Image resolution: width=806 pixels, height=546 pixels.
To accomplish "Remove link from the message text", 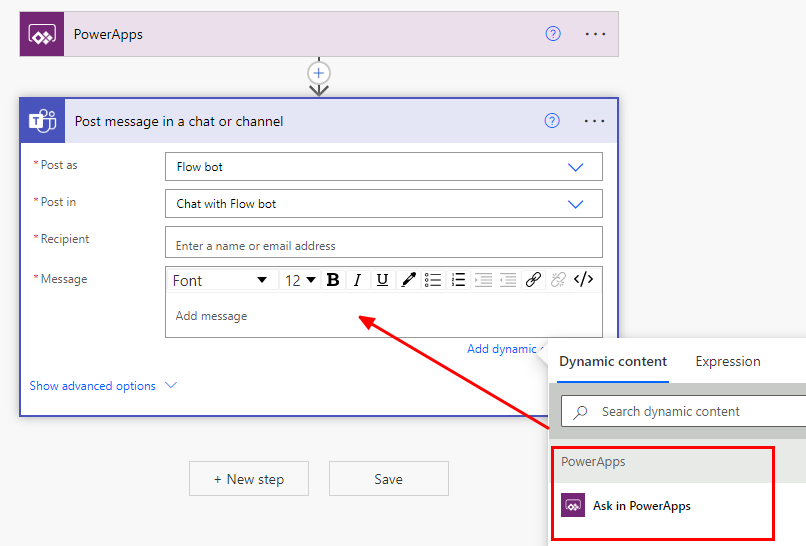I will [x=558, y=280].
